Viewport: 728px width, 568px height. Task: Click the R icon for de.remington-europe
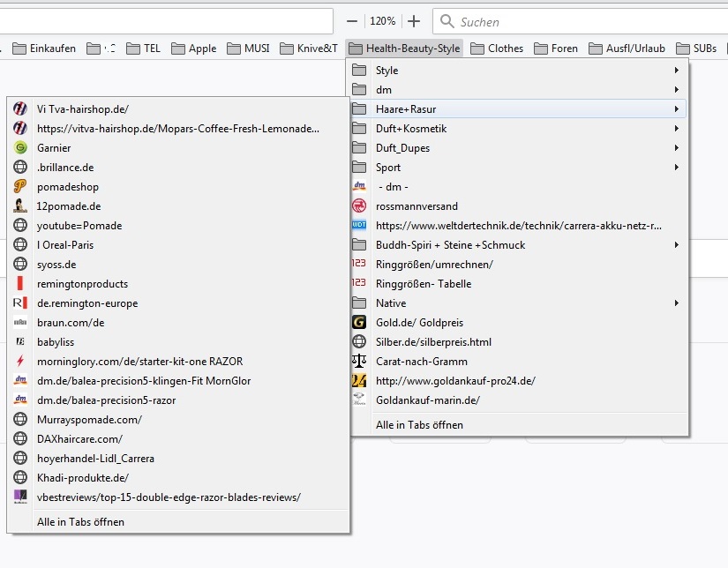pos(20,303)
